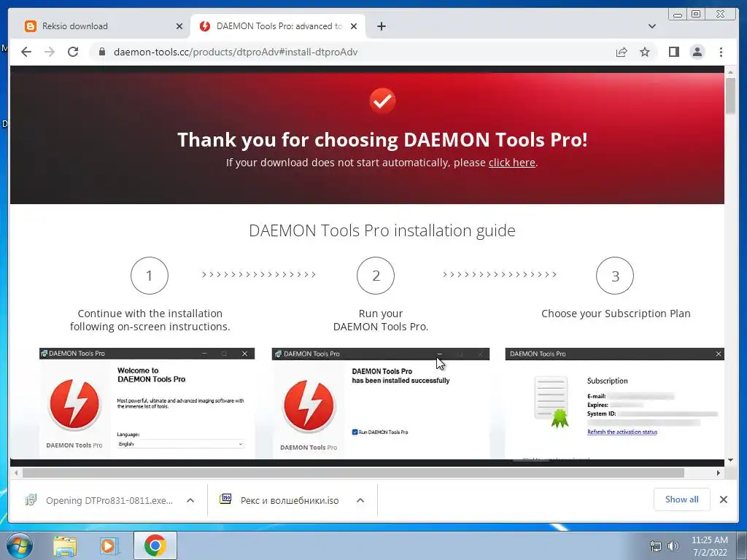Bookmark this page with the star

click(x=645, y=52)
